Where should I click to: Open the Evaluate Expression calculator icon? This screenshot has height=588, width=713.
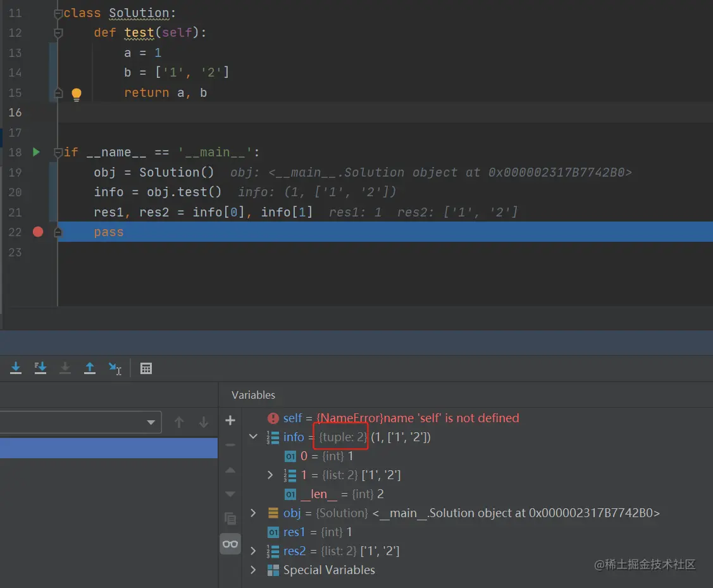(x=146, y=368)
